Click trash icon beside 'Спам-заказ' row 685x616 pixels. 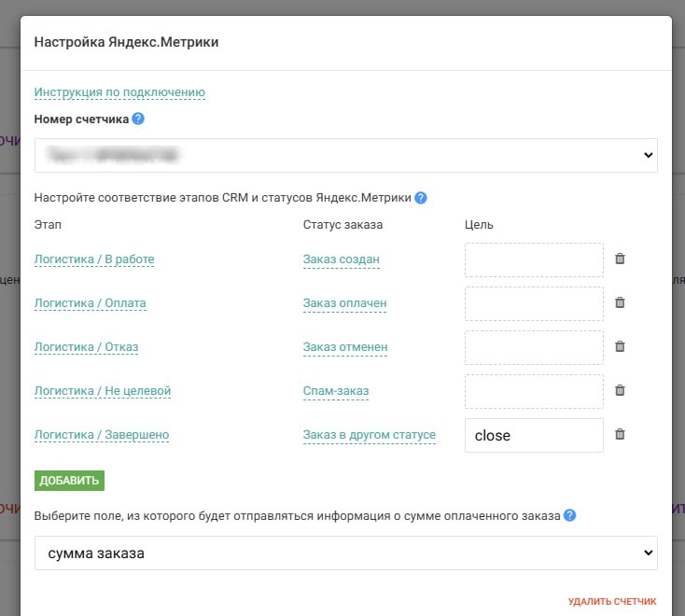(620, 390)
